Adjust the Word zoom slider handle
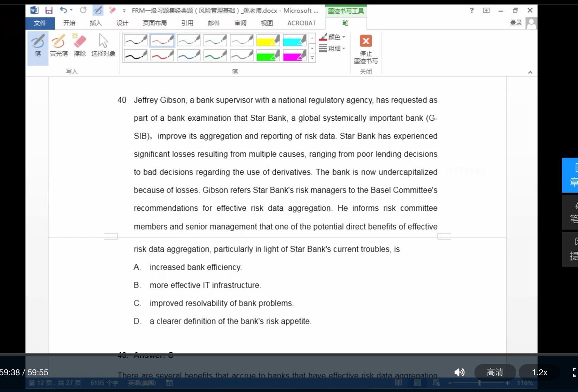This screenshot has height=392, width=578. [480, 383]
